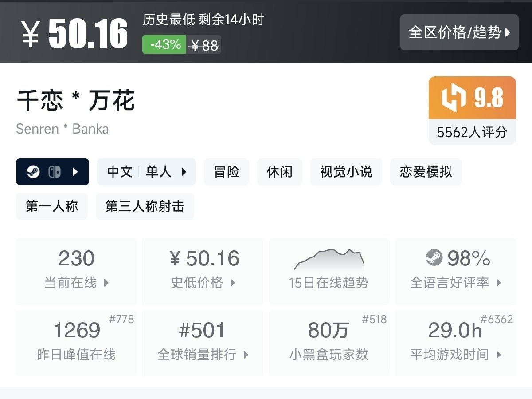Screen dimensions: 532x399
Task: Open the 昨日峰值在线 peak online card
Action: click(77, 344)
